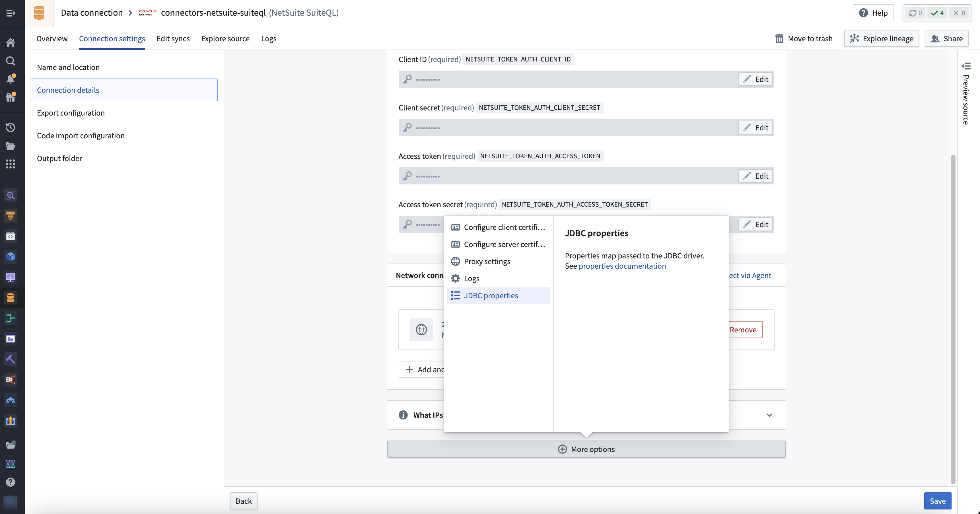
Task: Click breadcrumb chevron after Data connection
Action: click(x=131, y=13)
